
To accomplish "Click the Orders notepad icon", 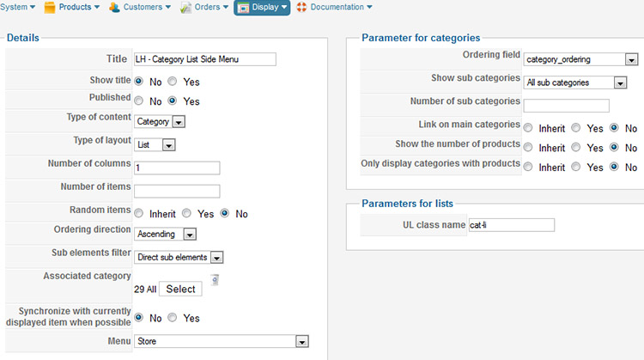I will [x=185, y=8].
